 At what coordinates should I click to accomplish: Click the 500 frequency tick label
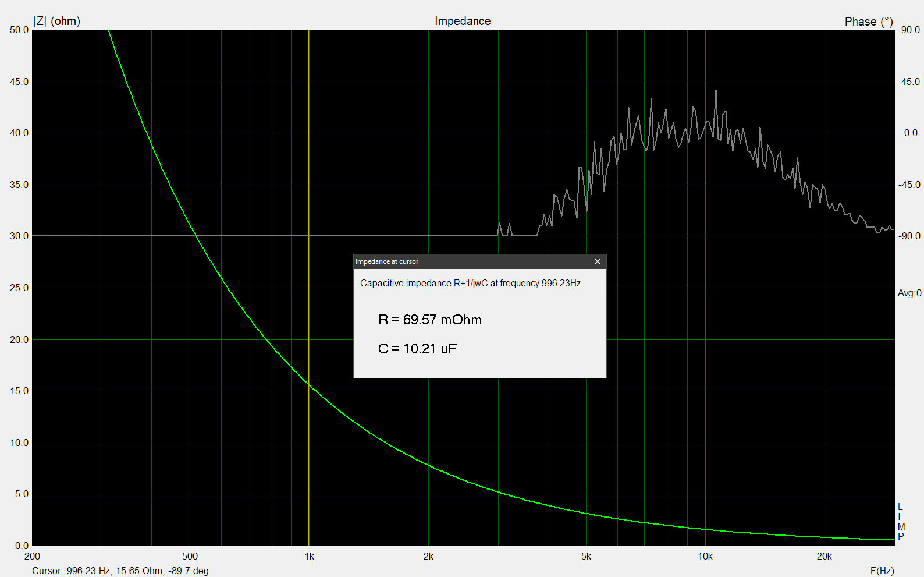(x=190, y=557)
